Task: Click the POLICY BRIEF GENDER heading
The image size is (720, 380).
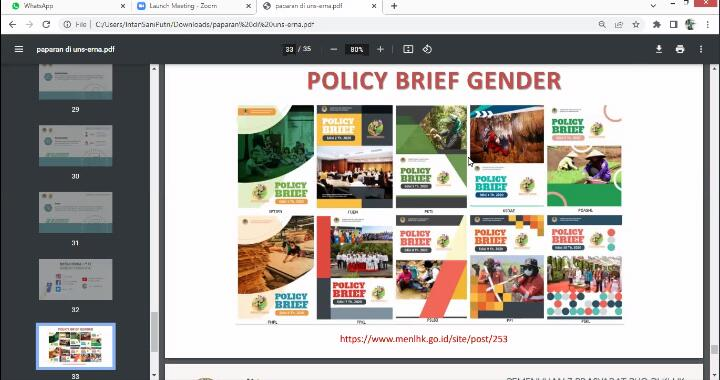Action: (x=434, y=81)
